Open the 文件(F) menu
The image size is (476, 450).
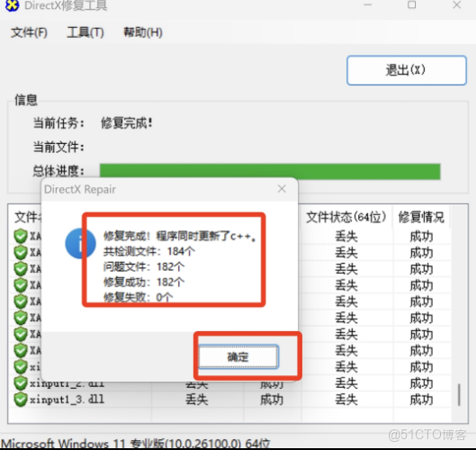pos(29,32)
